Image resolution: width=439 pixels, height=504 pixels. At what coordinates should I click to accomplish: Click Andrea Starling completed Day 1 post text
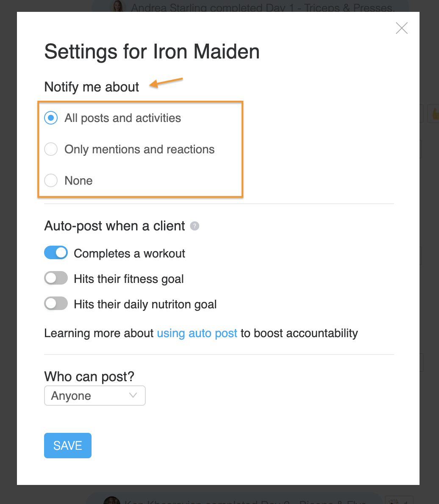(262, 7)
